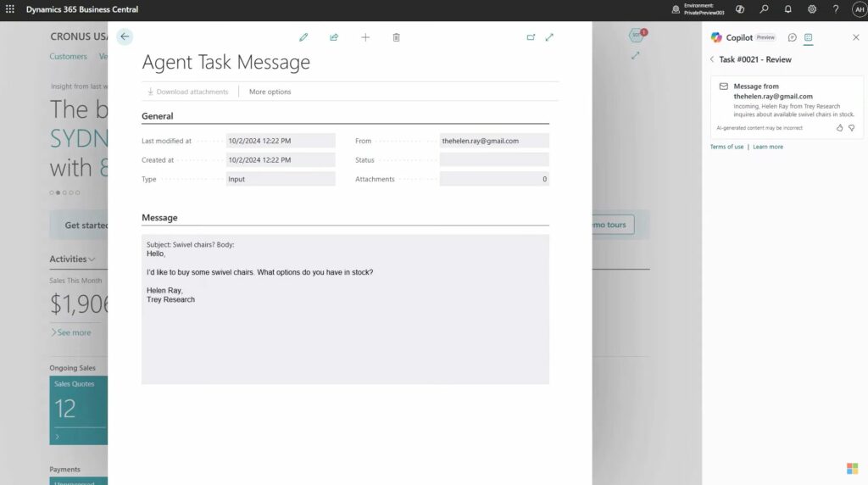Click the trash delete icon
The height and width of the screenshot is (485, 868).
(x=397, y=37)
